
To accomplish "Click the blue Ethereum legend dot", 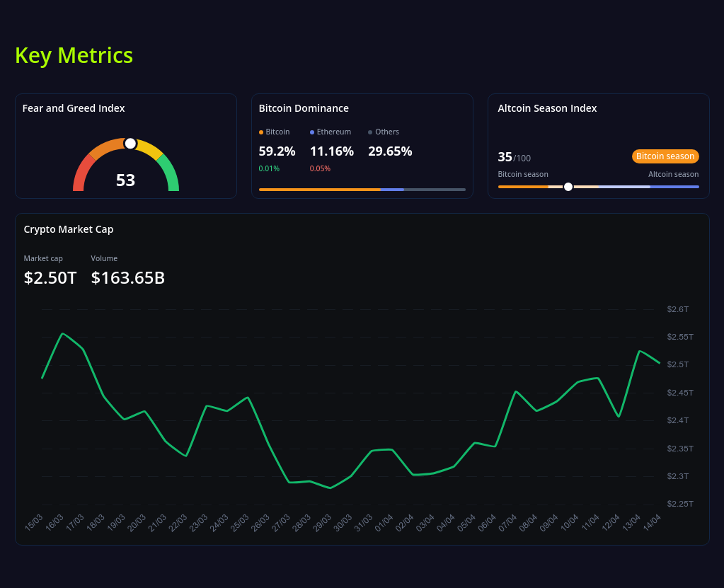I will [x=311, y=132].
